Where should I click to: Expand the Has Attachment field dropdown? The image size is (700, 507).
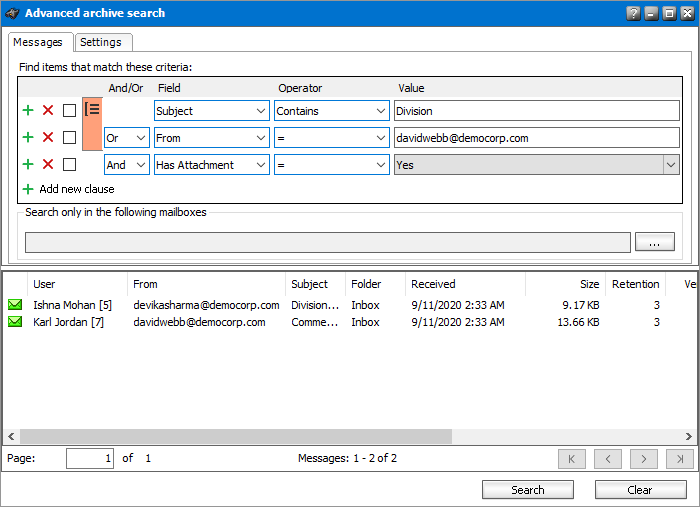coord(261,165)
